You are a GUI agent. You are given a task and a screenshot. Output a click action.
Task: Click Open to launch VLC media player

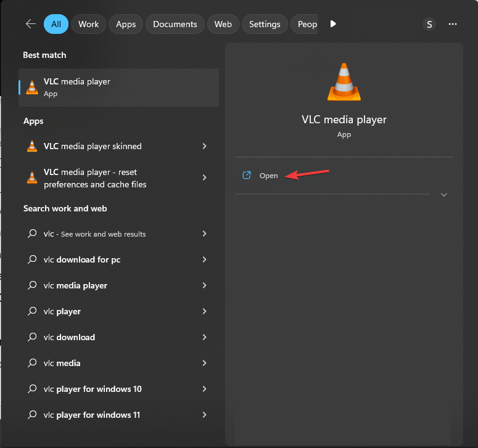[268, 176]
